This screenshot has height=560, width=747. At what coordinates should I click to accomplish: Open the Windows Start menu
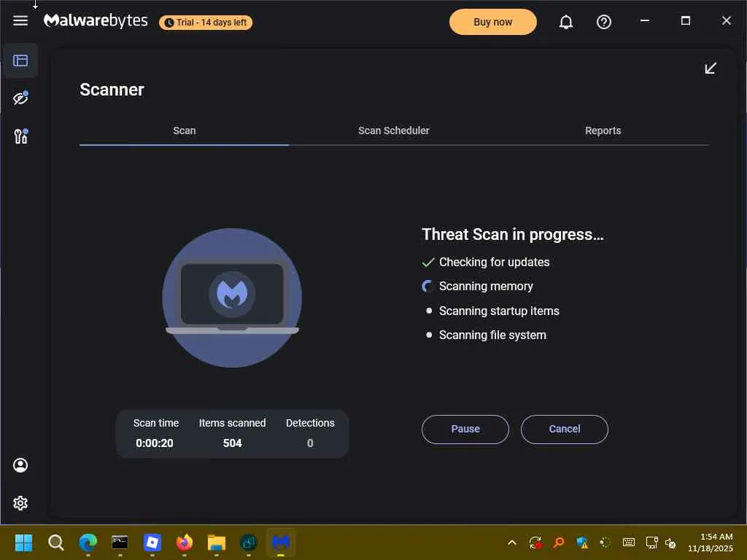23,542
